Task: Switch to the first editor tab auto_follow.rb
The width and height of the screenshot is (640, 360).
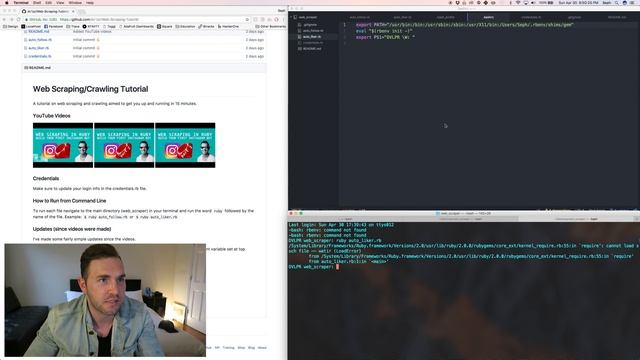Action: [360, 17]
